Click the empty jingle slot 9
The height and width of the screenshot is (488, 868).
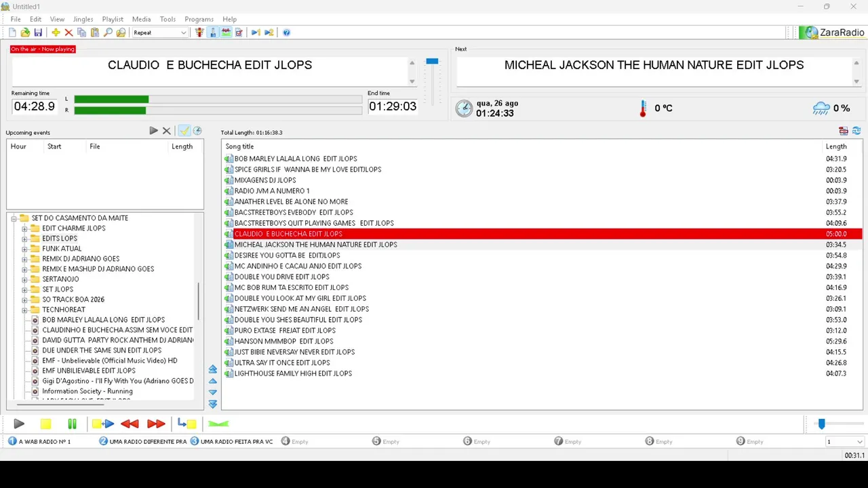click(x=750, y=441)
